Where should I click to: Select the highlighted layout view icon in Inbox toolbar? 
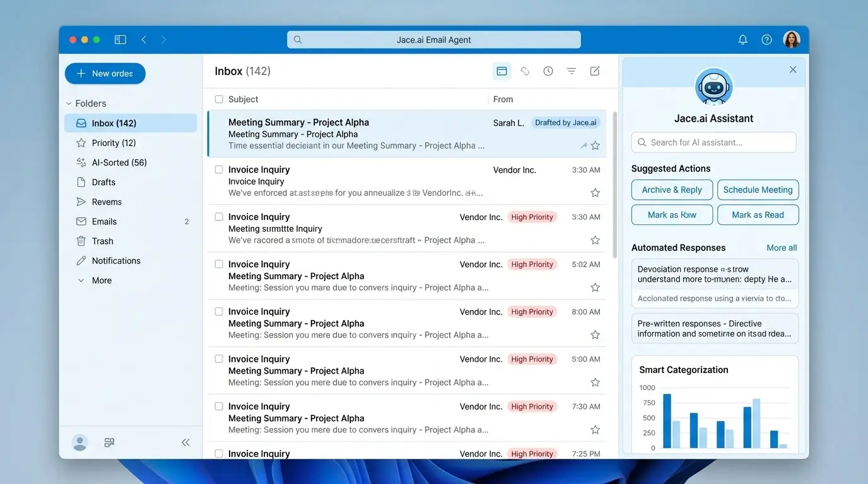[502, 71]
